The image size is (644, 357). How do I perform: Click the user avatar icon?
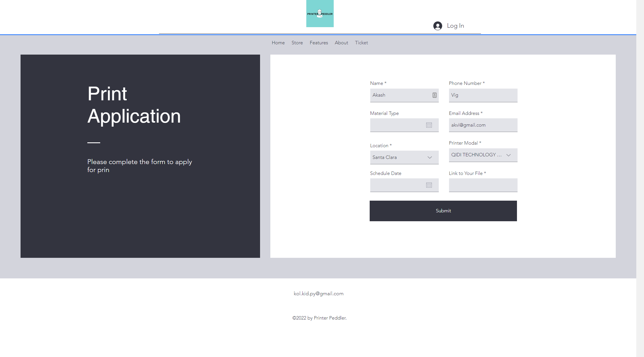438,26
